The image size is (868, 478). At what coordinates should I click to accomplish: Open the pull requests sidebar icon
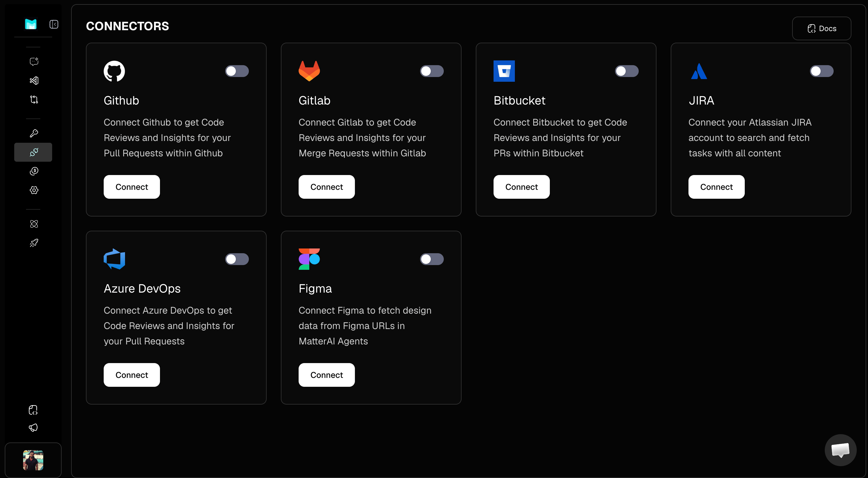pos(34,100)
